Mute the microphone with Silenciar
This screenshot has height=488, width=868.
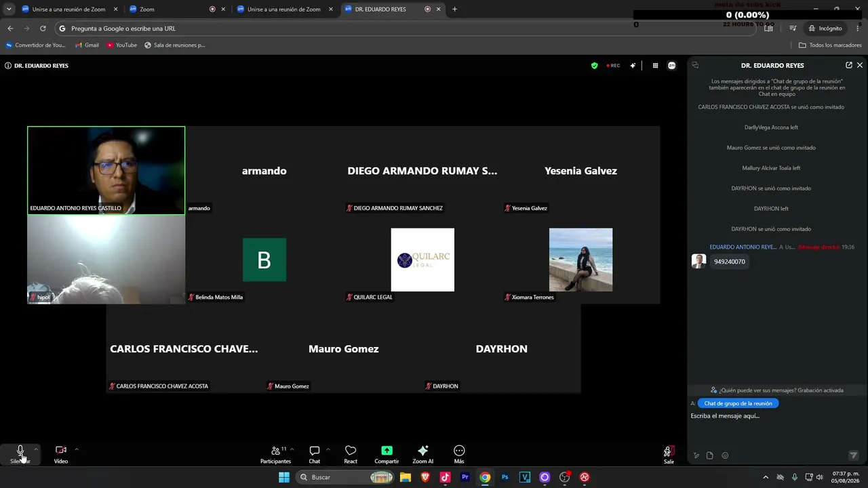[x=20, y=454]
